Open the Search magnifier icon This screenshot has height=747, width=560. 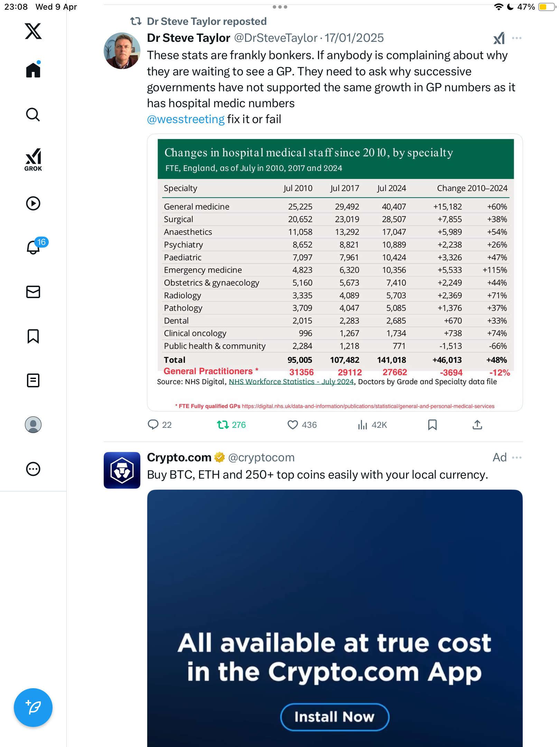33,114
